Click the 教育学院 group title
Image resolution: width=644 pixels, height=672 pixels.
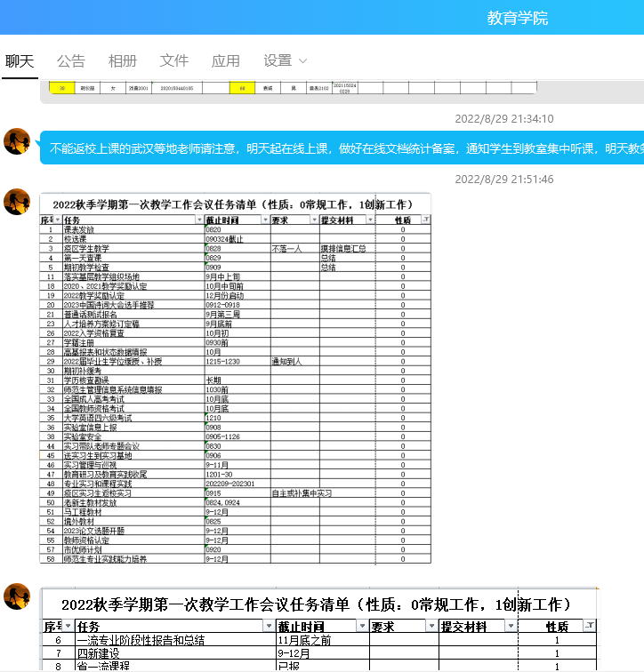(x=518, y=18)
